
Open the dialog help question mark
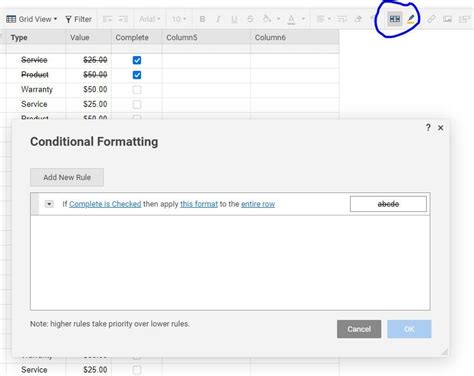428,127
